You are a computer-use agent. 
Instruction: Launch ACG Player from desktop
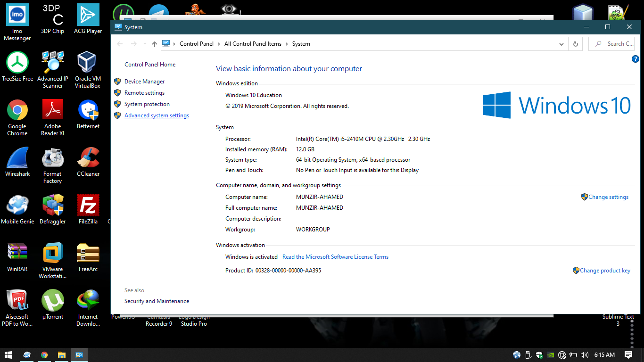pos(88,19)
